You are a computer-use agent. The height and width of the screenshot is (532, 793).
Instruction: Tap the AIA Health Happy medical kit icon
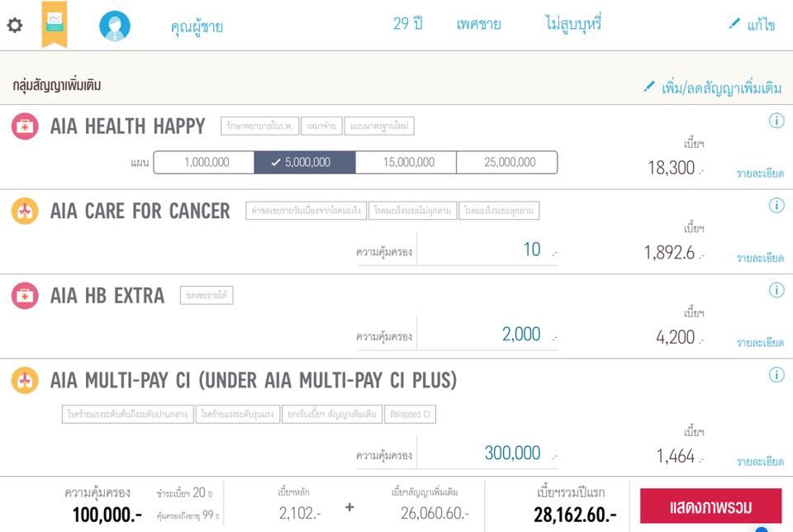click(x=25, y=126)
